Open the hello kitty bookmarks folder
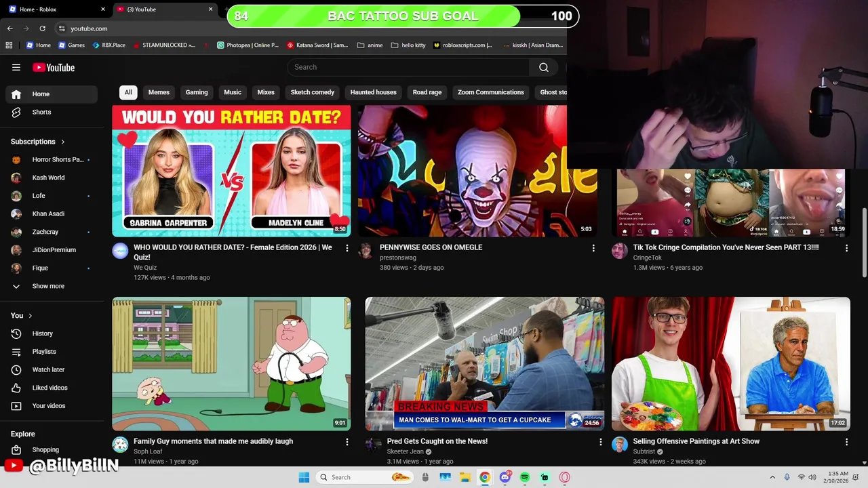 tap(408, 45)
